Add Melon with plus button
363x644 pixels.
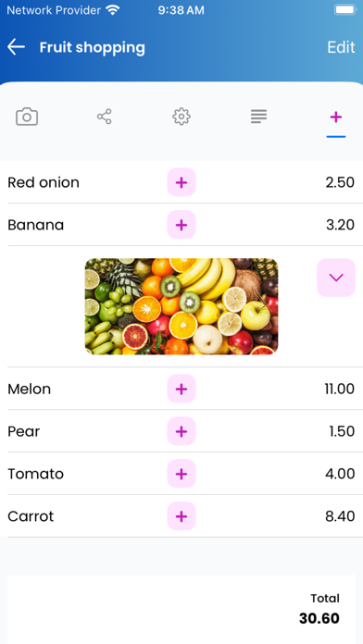click(181, 389)
